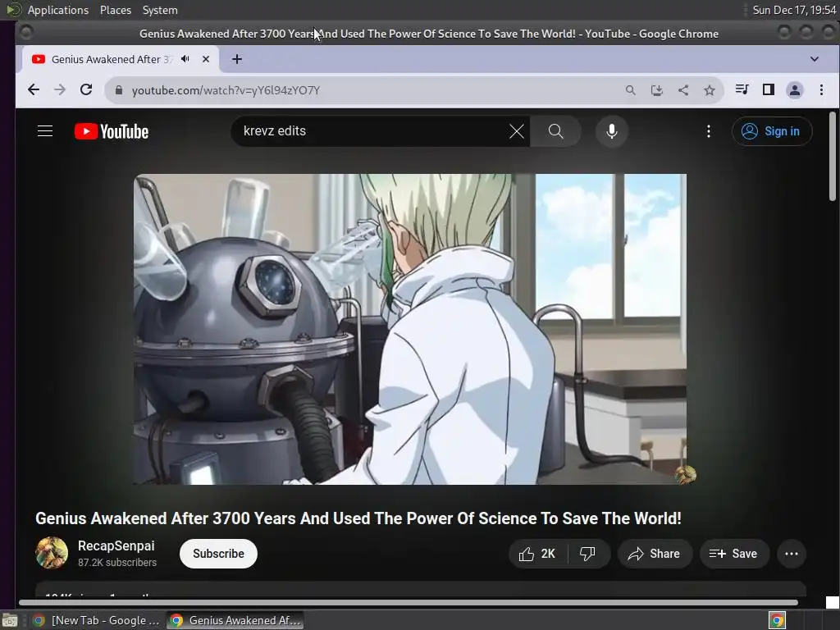Toggle the Chrome side panel
This screenshot has height=630, width=840.
(x=768, y=89)
